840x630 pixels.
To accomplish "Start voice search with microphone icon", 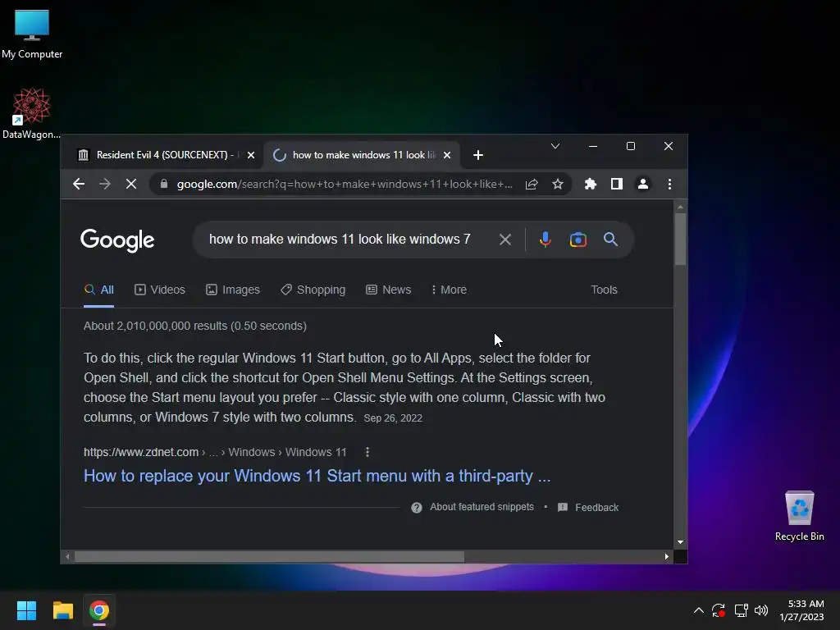I will coord(546,240).
